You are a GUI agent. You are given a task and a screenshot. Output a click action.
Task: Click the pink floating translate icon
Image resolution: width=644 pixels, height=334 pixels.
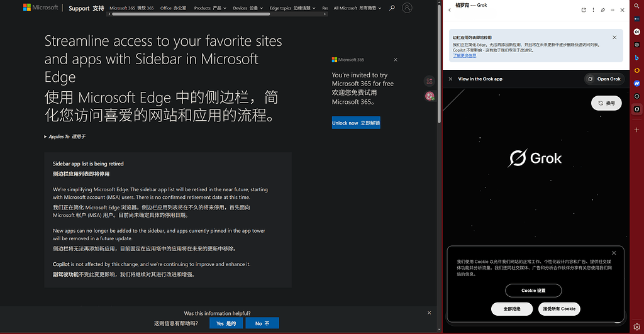(430, 96)
